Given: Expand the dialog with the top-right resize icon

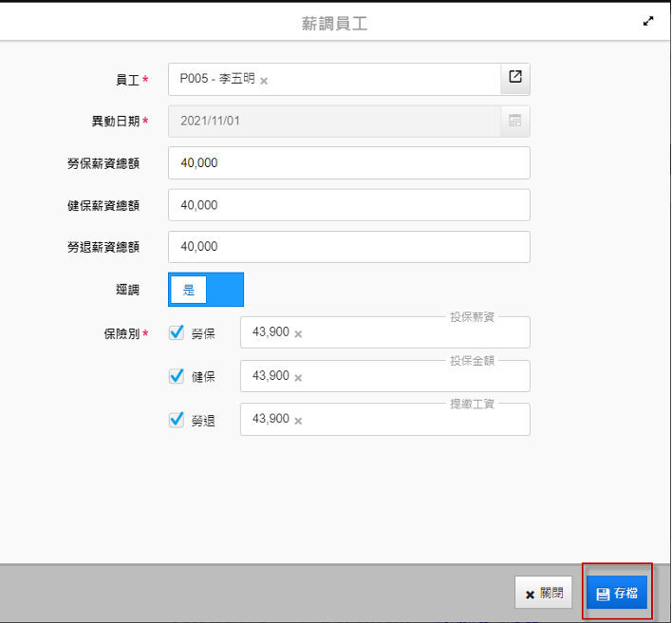Looking at the screenshot, I should click(648, 22).
